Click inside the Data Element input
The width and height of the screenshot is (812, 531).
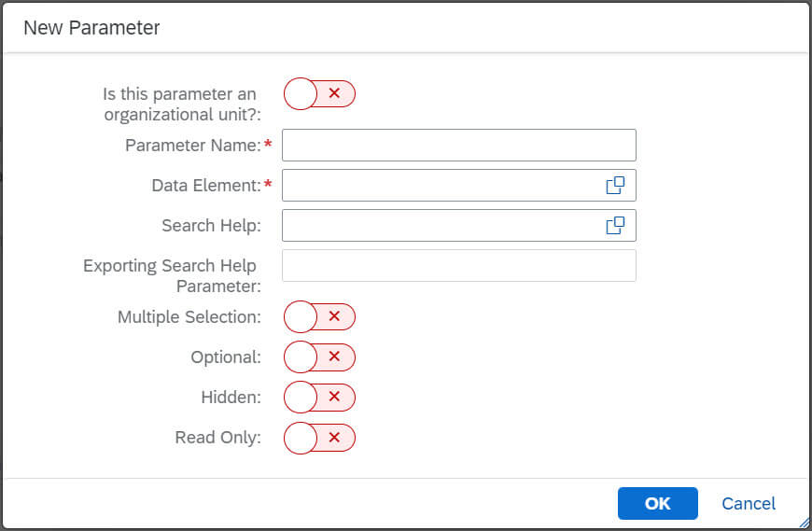[x=443, y=186]
